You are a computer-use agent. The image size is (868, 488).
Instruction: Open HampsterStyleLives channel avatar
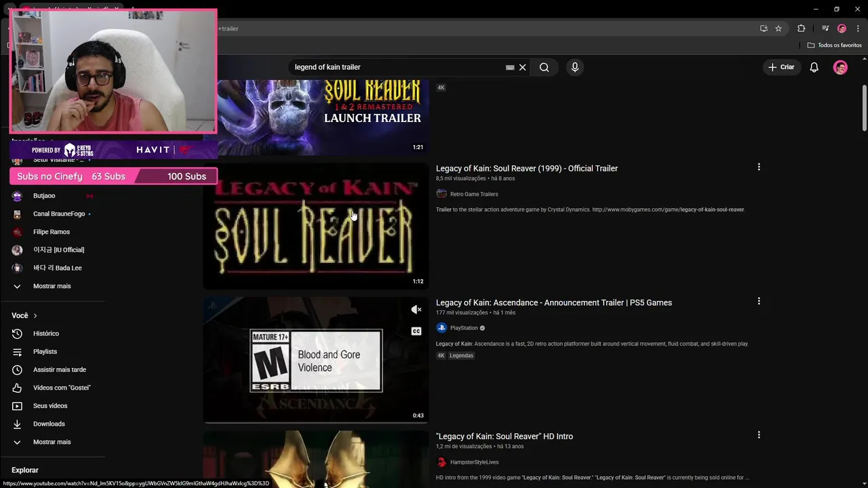tap(441, 462)
